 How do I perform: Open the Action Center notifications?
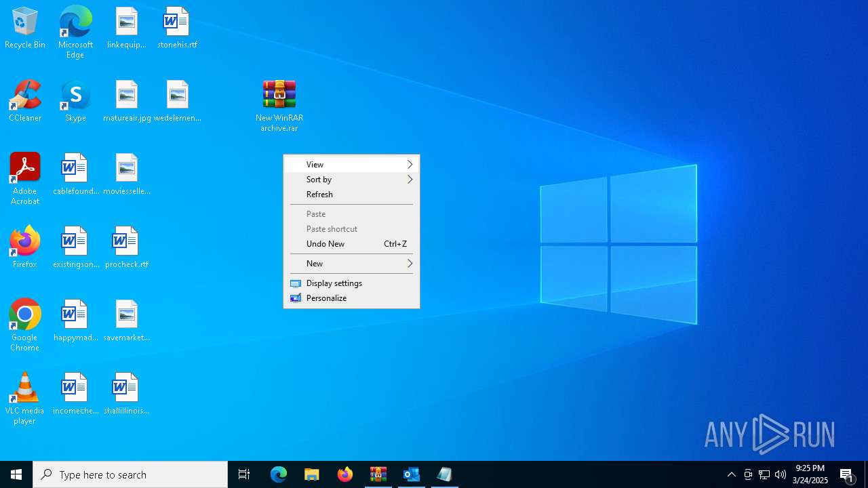tap(847, 474)
